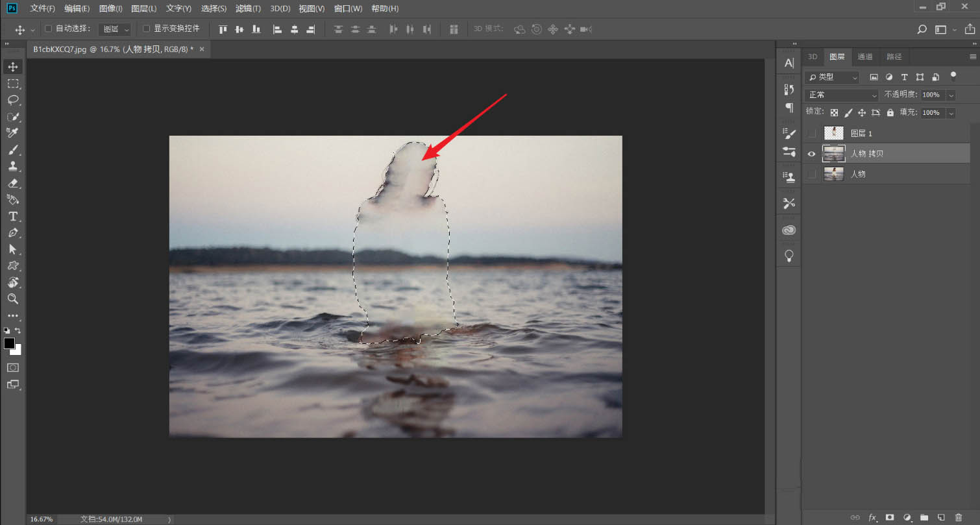Image resolution: width=980 pixels, height=525 pixels.
Task: Open the 图层 auto-select dropdown
Action: pyautogui.click(x=115, y=29)
